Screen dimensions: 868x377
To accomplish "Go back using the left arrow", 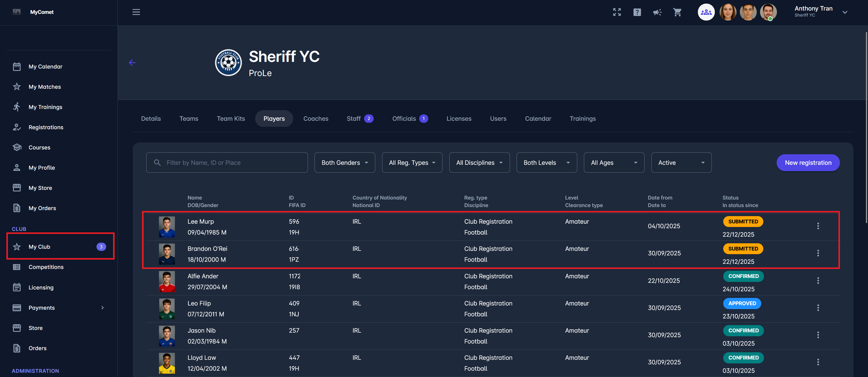I will [x=132, y=63].
